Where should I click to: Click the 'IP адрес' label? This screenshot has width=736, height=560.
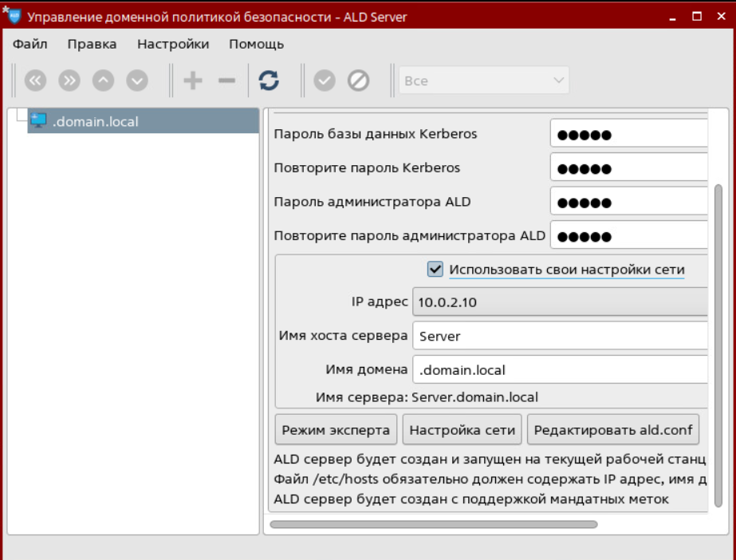[x=380, y=302]
